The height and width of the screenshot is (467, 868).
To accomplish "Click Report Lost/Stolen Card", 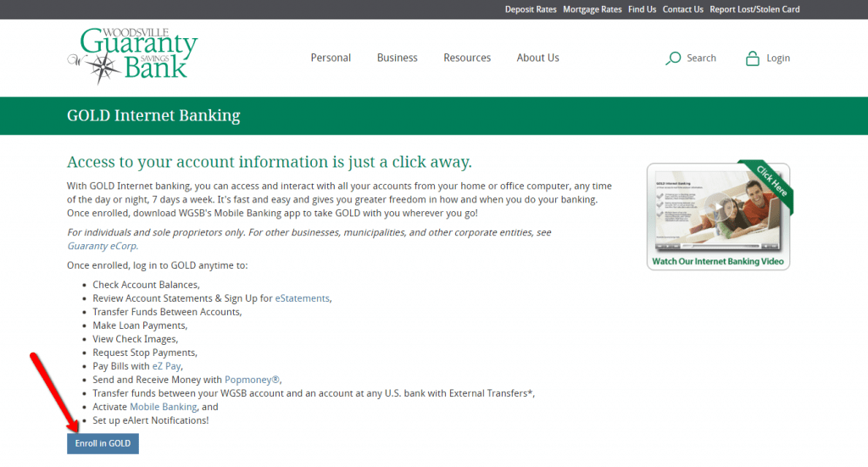I will point(754,9).
